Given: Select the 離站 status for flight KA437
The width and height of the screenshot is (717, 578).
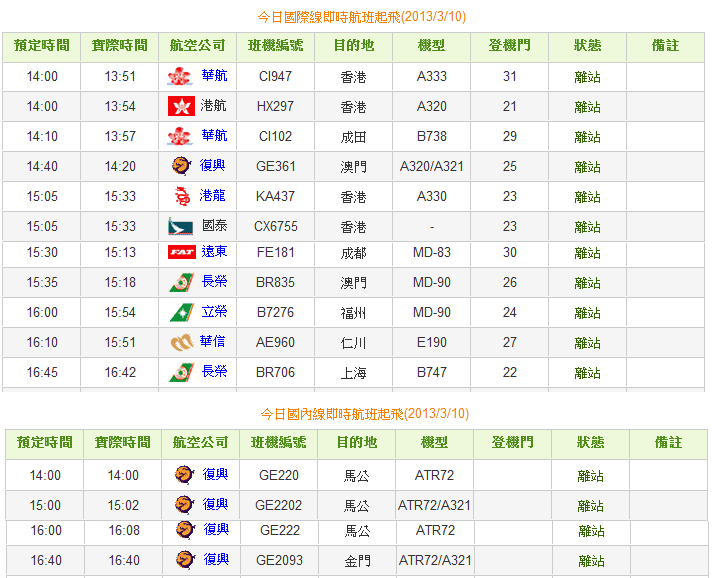Looking at the screenshot, I should click(x=588, y=197).
